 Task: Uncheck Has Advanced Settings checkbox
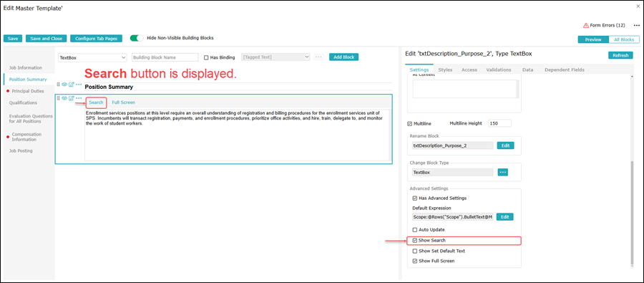(x=415, y=198)
